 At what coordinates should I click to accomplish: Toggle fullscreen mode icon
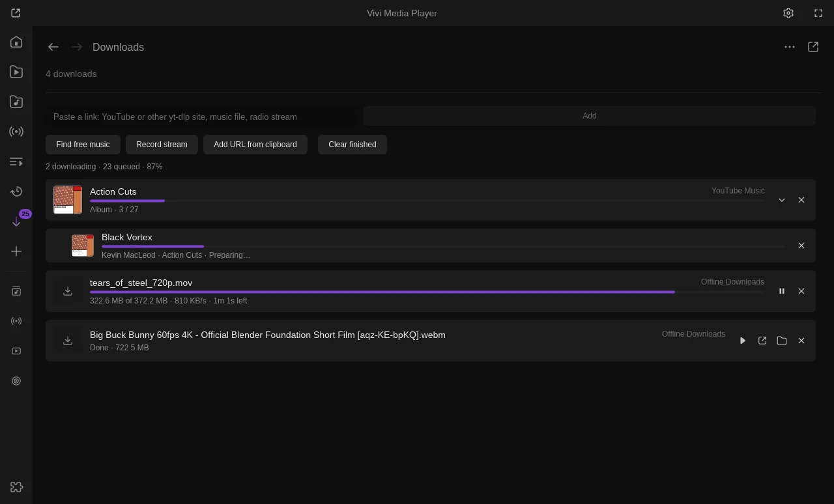coord(818,13)
